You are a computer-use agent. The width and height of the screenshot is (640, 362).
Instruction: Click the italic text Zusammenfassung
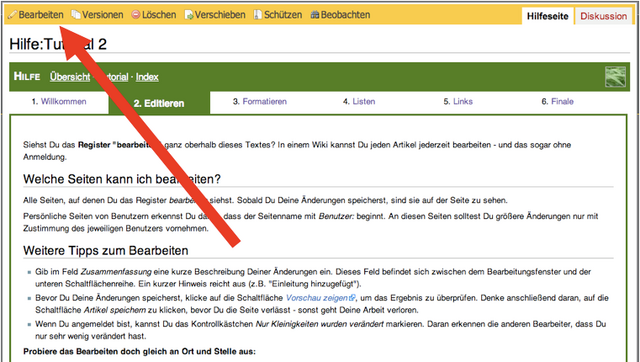click(x=116, y=272)
